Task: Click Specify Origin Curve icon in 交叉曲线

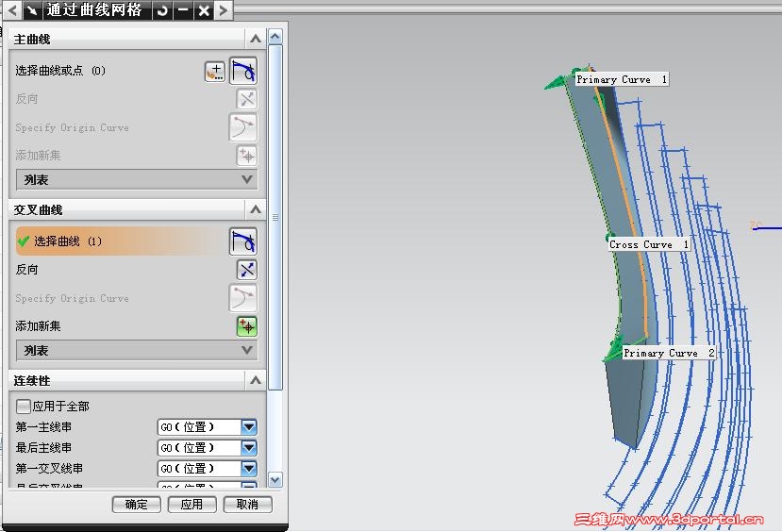Action: click(243, 298)
